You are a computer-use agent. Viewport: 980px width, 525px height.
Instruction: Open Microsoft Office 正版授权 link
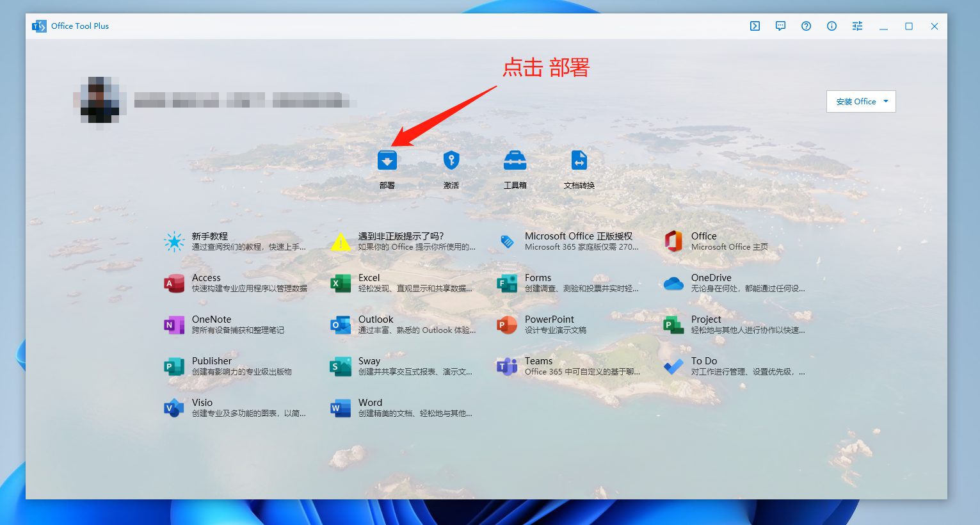(579, 236)
